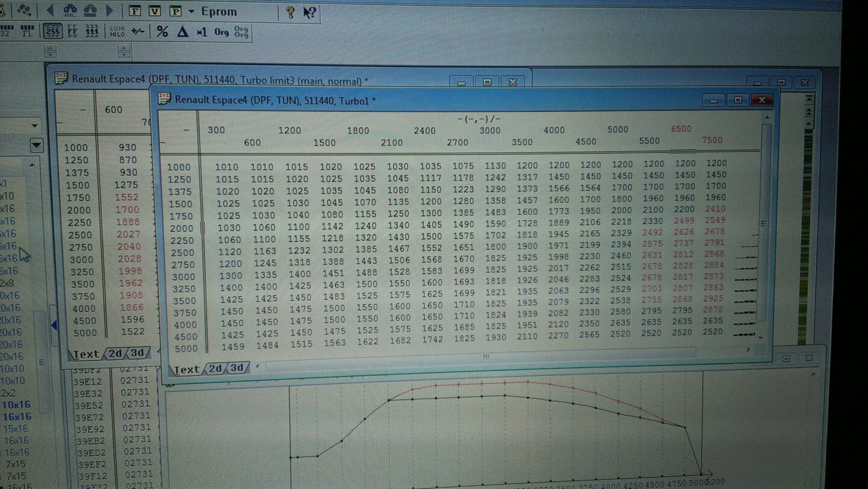Open the 3d tab in Turbo1 window
This screenshot has width=868, height=489.
pyautogui.click(x=237, y=368)
